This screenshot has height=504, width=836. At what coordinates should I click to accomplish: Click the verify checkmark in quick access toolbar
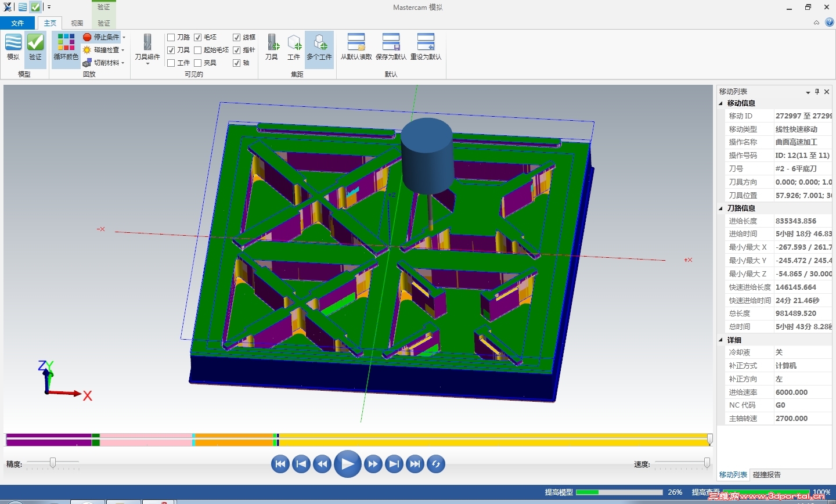pos(35,8)
